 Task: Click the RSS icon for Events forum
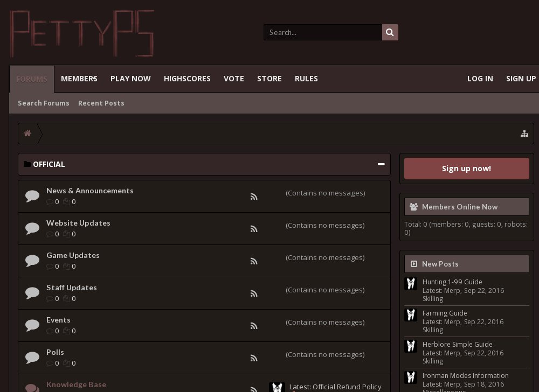click(x=254, y=325)
